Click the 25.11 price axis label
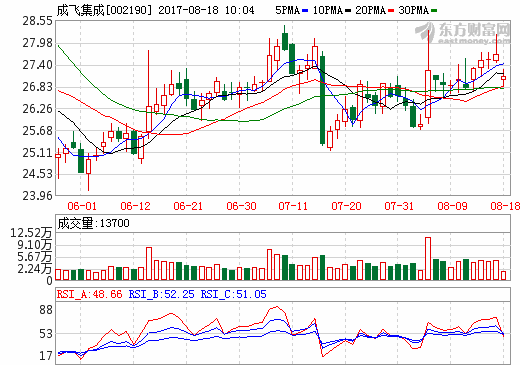The width and height of the screenshot is (520, 365). coord(37,153)
